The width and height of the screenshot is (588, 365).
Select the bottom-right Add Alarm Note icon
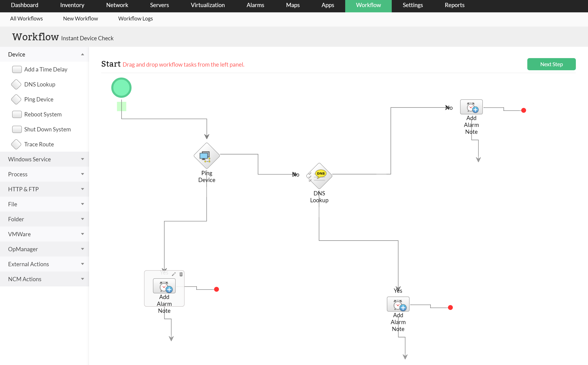(398, 304)
